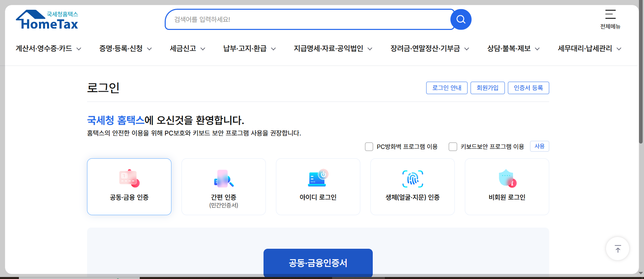This screenshot has height=279, width=644.
Task: Click the 공동·금융 인증 card icon
Action: (129, 178)
